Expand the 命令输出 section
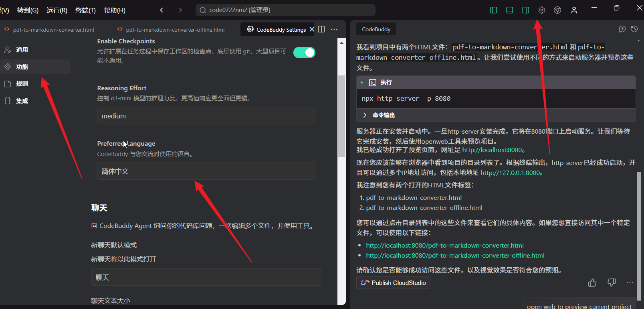Image resolution: width=644 pixels, height=309 pixels. pyautogui.click(x=379, y=115)
